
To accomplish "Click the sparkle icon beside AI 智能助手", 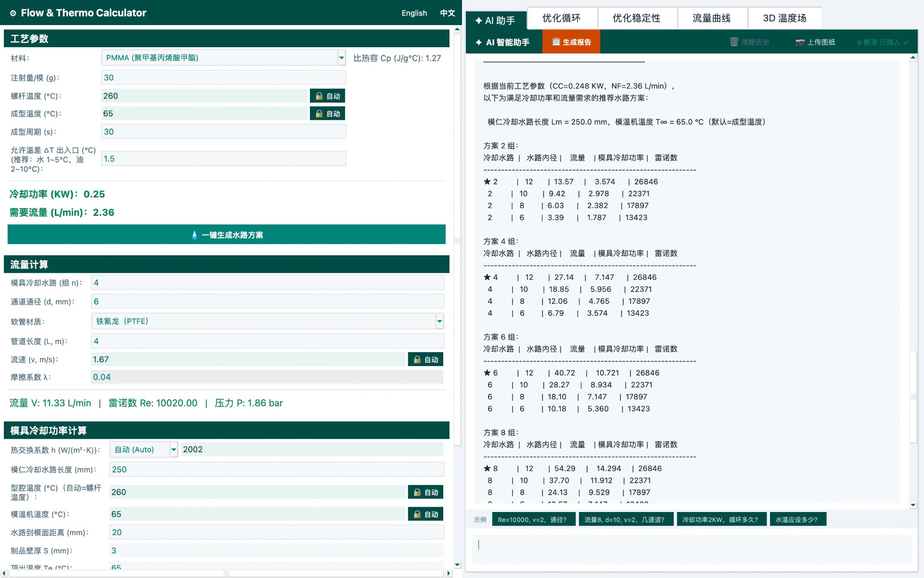I will click(x=478, y=42).
